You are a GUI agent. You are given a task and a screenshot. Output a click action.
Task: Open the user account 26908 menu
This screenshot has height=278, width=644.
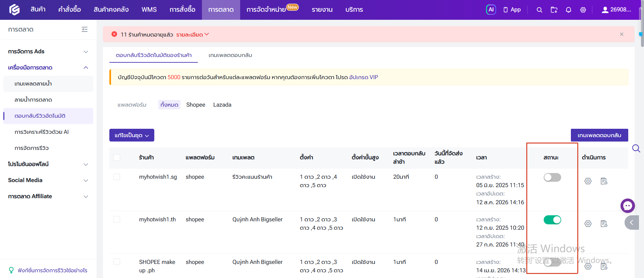(x=616, y=10)
